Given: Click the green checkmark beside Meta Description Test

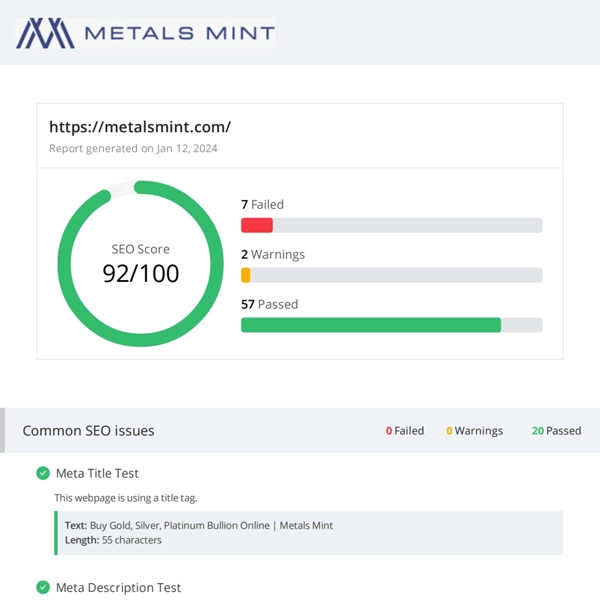Looking at the screenshot, I should click(x=42, y=587).
